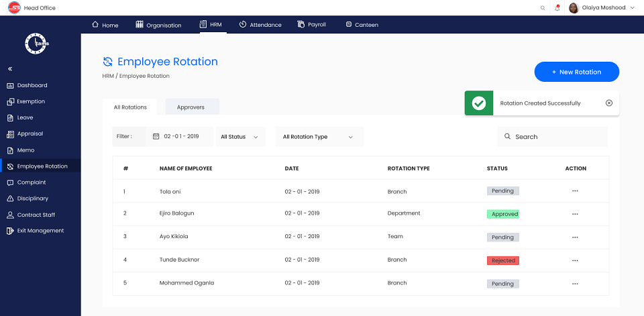Open the All Rotation Type dropdown
Screen dimensions: 644x316
click(x=319, y=137)
